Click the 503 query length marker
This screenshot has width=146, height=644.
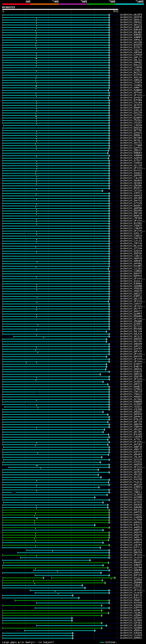click(x=115, y=11)
